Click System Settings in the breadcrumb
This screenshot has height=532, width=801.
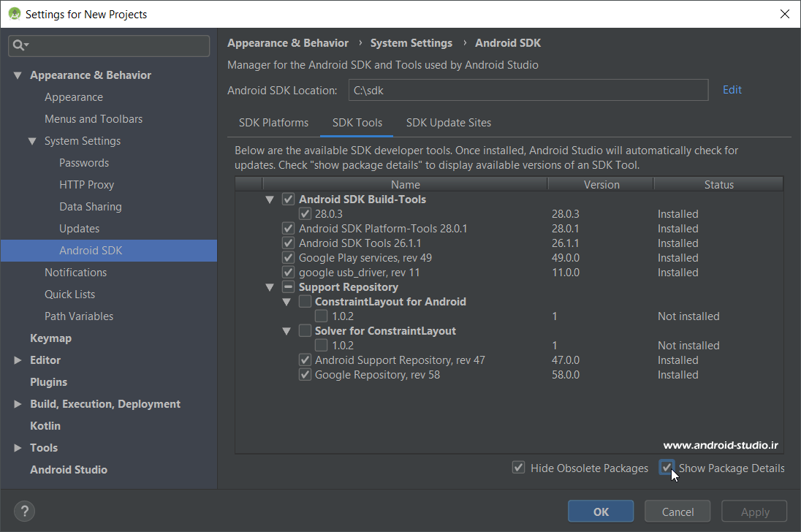(411, 43)
